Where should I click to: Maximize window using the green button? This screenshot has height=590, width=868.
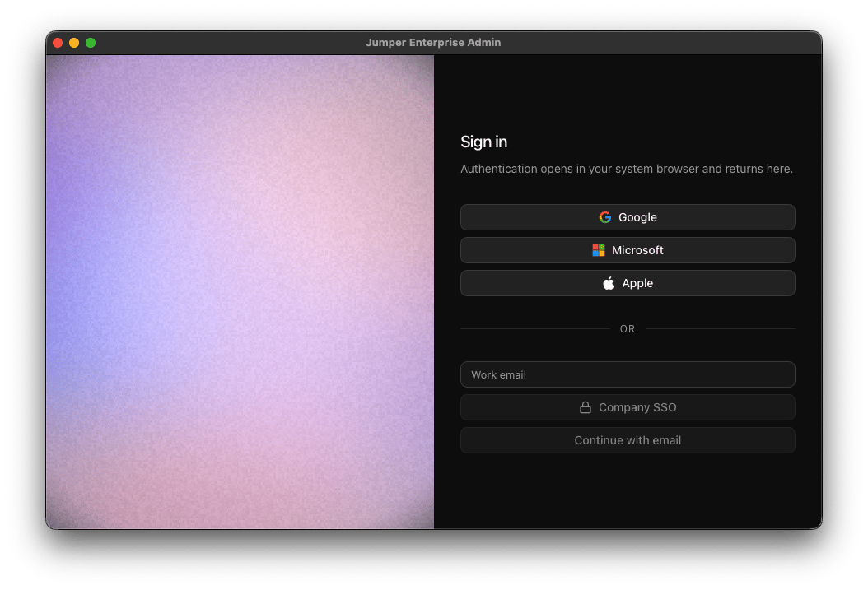91,43
